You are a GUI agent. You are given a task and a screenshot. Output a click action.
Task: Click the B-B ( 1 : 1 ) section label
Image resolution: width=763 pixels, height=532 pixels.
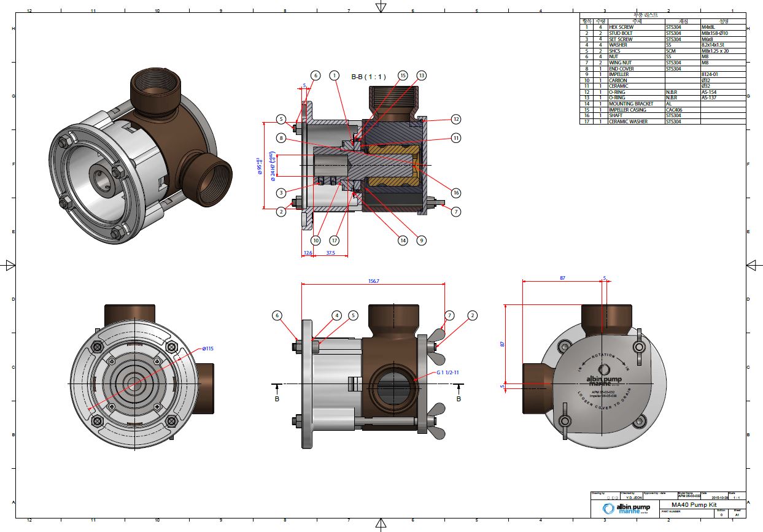pyautogui.click(x=368, y=77)
